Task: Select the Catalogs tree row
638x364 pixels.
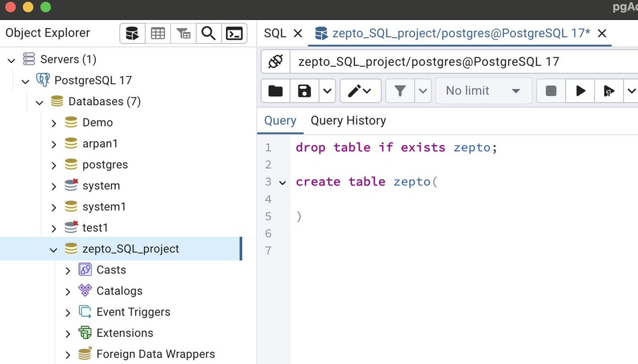Action: pyautogui.click(x=120, y=291)
